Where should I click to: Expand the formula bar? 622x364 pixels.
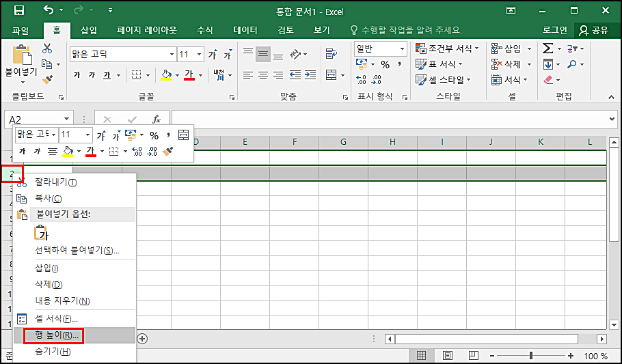(x=612, y=119)
